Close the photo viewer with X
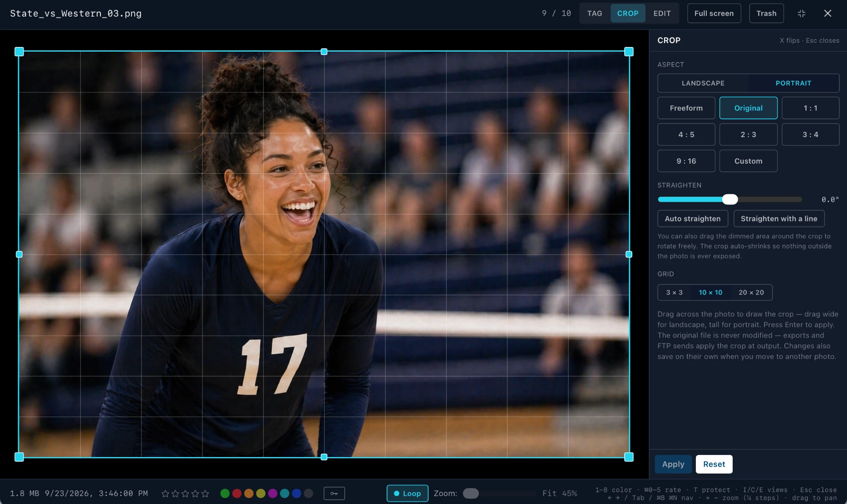The image size is (847, 504). (x=828, y=14)
